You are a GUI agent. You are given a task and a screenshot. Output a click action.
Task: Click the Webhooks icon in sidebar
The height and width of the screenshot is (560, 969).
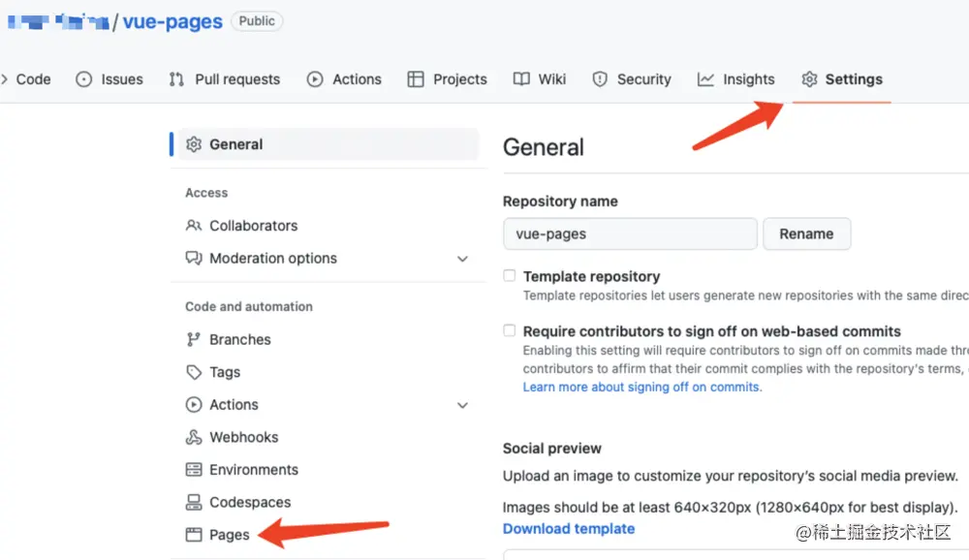tap(194, 437)
